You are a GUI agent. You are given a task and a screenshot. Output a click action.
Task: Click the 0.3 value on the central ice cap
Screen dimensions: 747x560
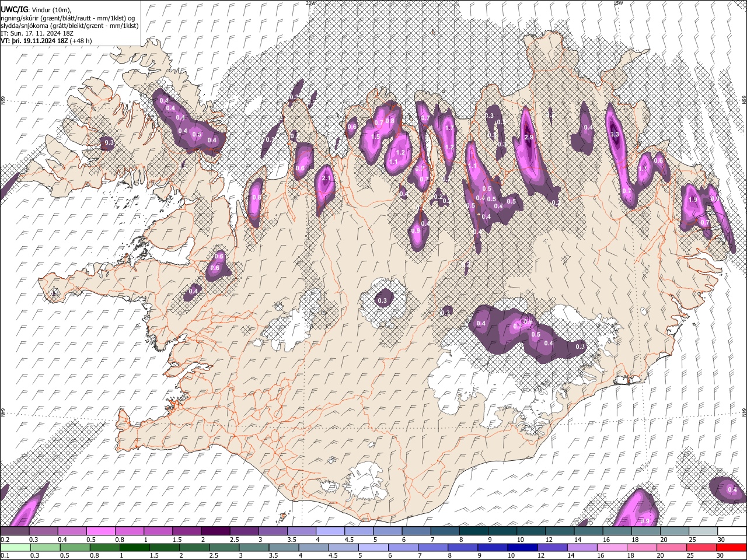tap(382, 301)
